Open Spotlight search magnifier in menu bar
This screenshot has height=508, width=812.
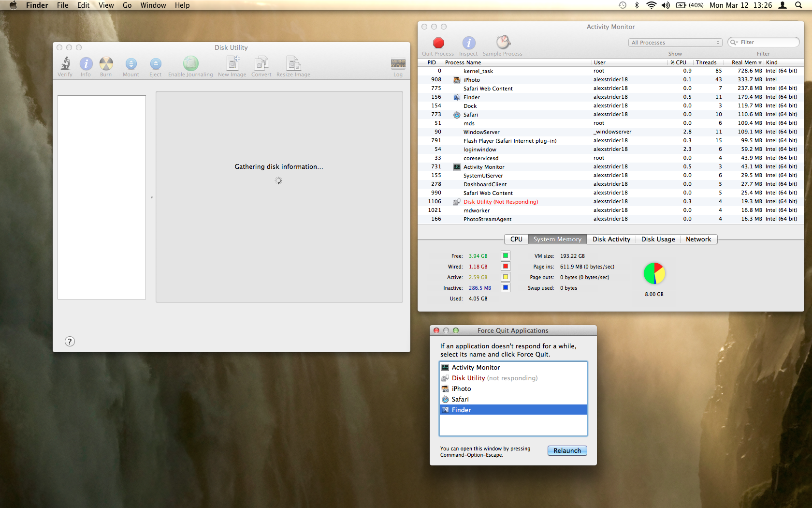(798, 5)
